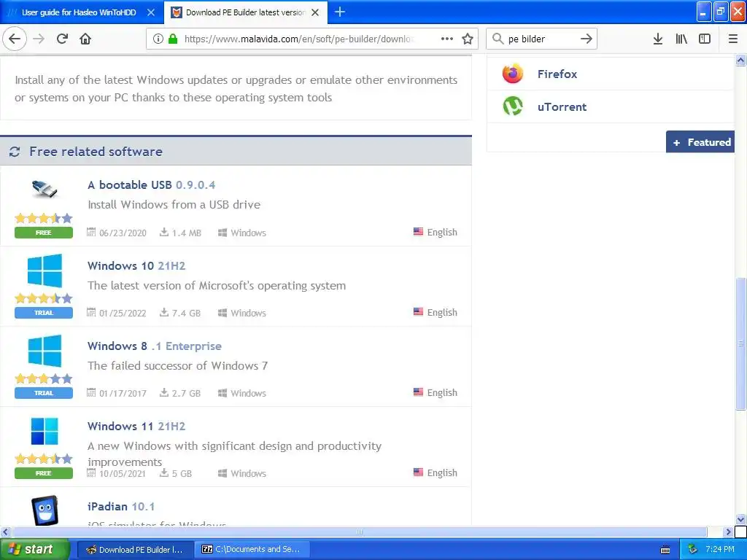
Task: Show site information for malavida.com
Action: tap(158, 39)
